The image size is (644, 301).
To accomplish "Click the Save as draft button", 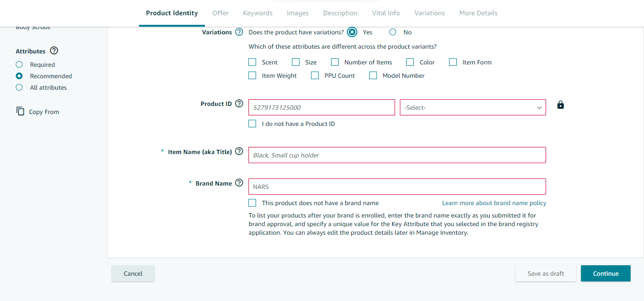I will coord(546,273).
